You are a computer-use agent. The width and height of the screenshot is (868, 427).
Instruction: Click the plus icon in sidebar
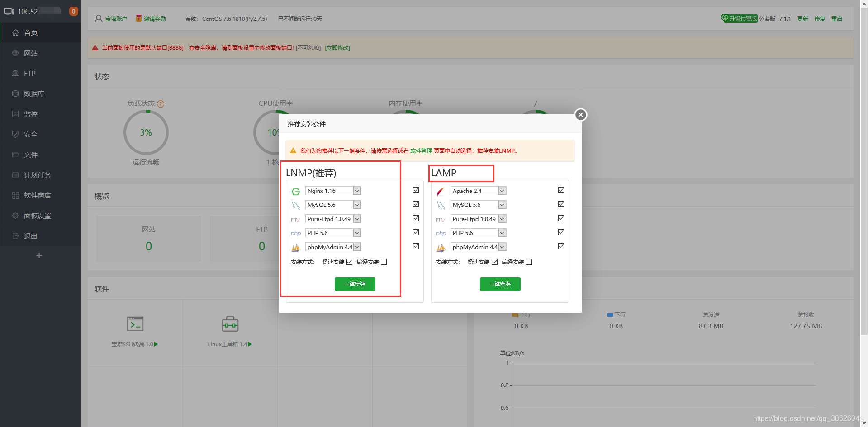click(x=39, y=255)
